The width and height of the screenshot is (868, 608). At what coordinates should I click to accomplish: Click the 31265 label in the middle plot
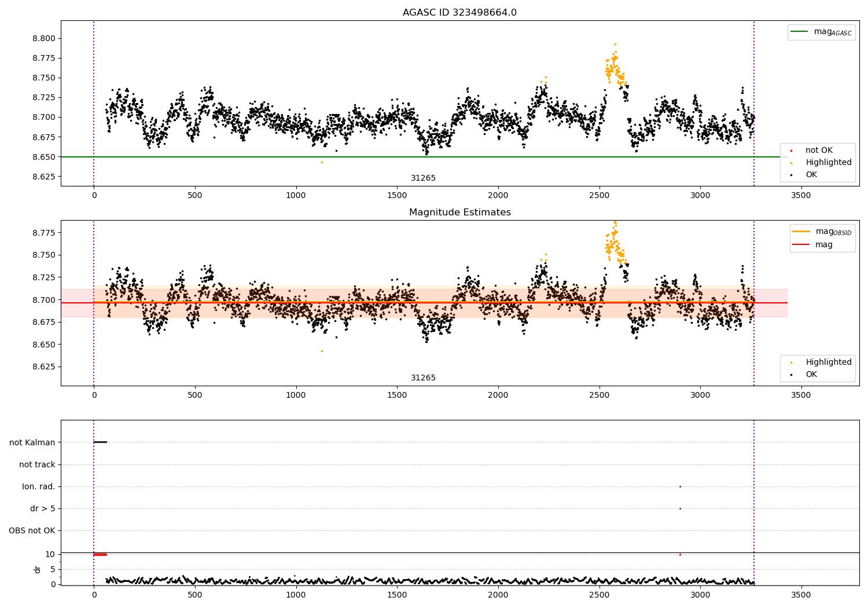click(423, 378)
